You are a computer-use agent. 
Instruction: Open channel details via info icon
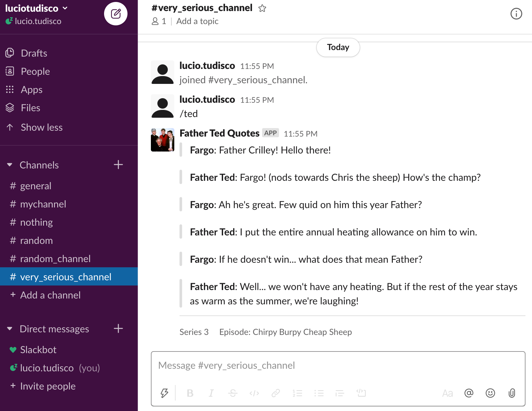[516, 14]
